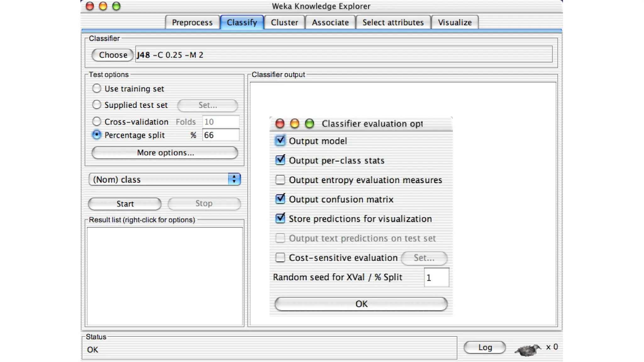Close the Classifier evaluation options dialog
The width and height of the screenshot is (644, 362).
point(280,123)
